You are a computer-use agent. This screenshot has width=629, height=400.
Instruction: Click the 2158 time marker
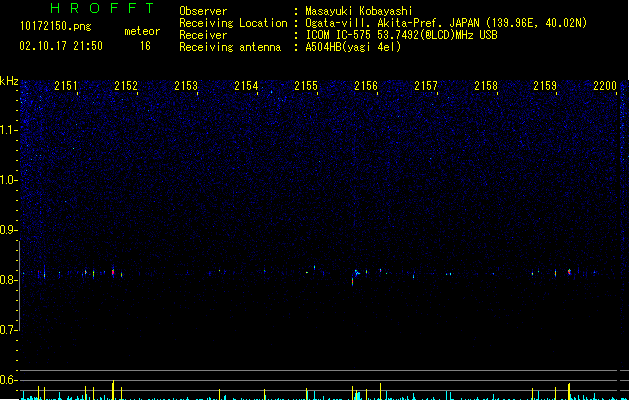(x=486, y=86)
